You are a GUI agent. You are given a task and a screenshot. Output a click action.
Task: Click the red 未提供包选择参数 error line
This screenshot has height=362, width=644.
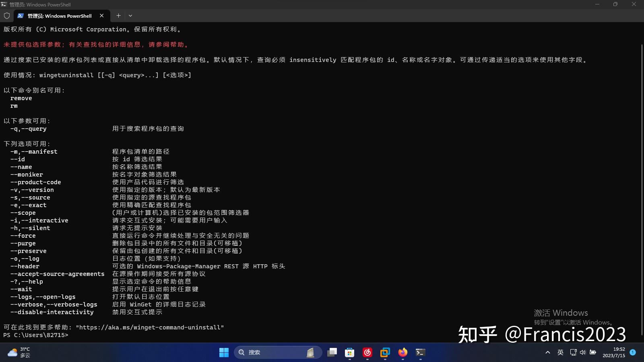[97, 45]
